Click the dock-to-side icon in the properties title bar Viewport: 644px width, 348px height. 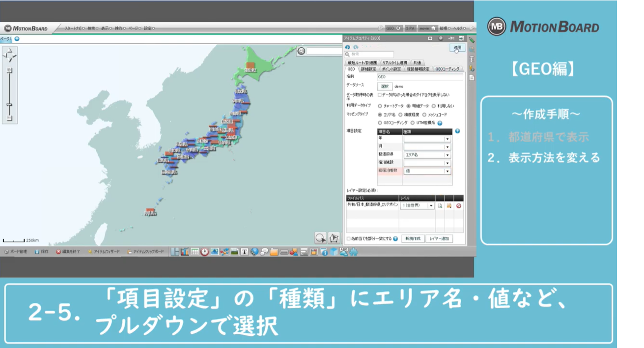[x=461, y=38]
